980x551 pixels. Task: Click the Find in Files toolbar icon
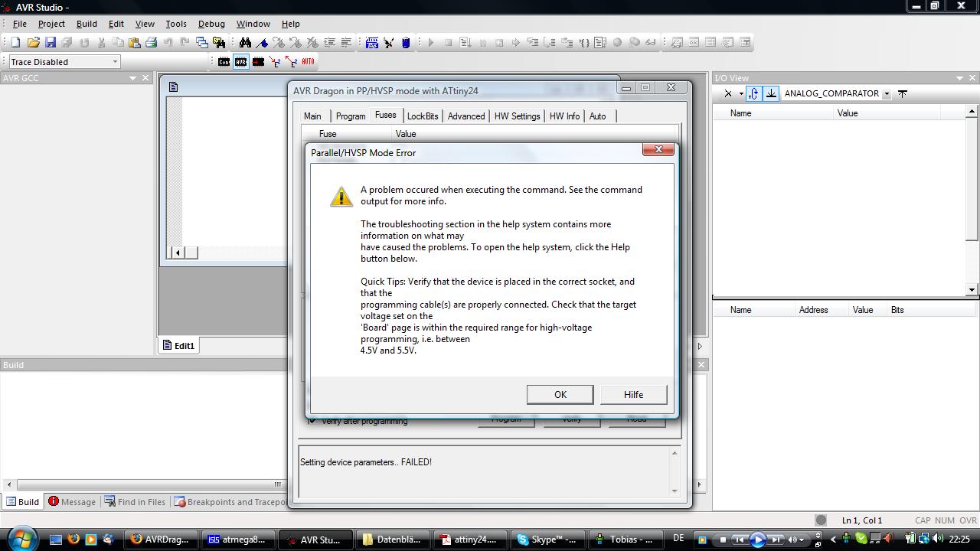click(219, 43)
